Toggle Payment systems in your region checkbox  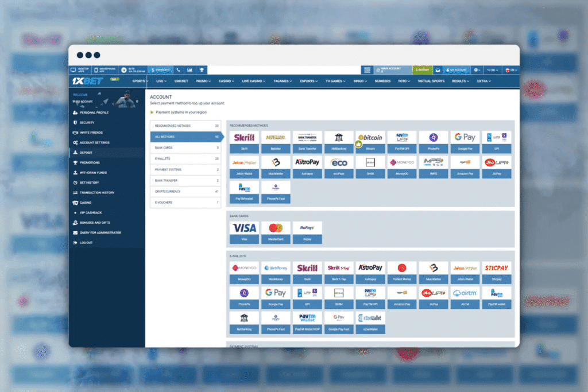[x=152, y=112]
